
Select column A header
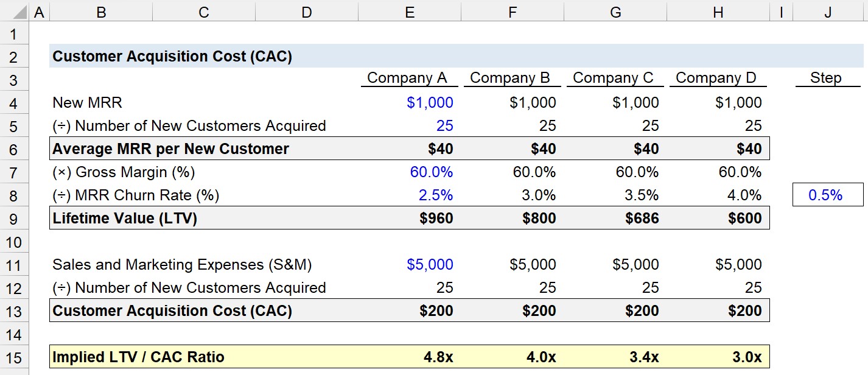38,12
